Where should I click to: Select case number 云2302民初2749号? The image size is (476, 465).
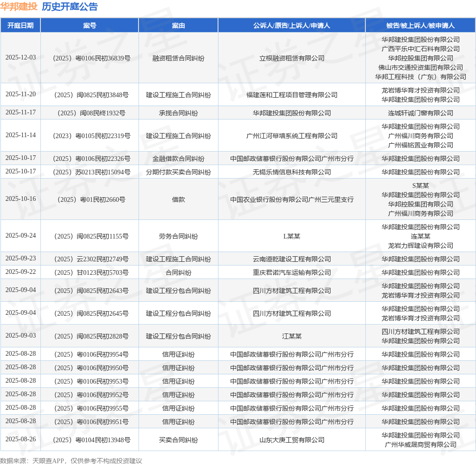(x=92, y=259)
